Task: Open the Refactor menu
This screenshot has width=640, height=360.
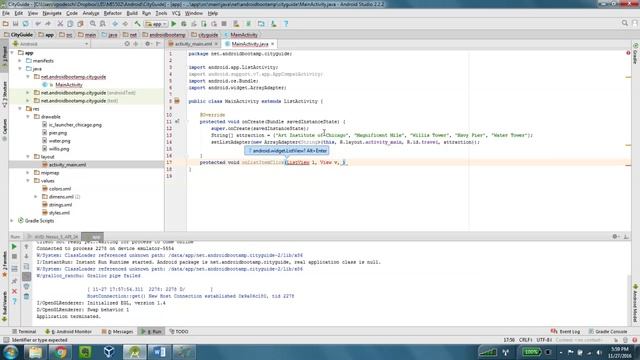Action: coord(113,13)
